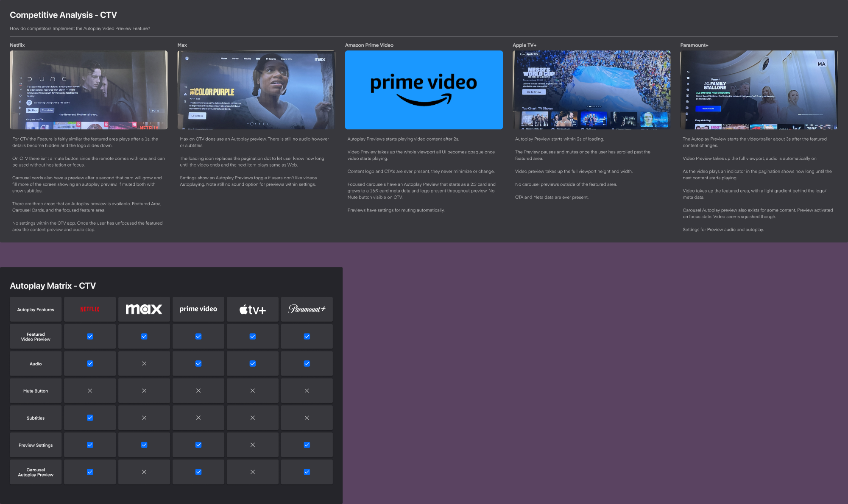848x504 pixels.
Task: Click the X mark for Apple TV+ Preview Settings
Action: point(253,445)
